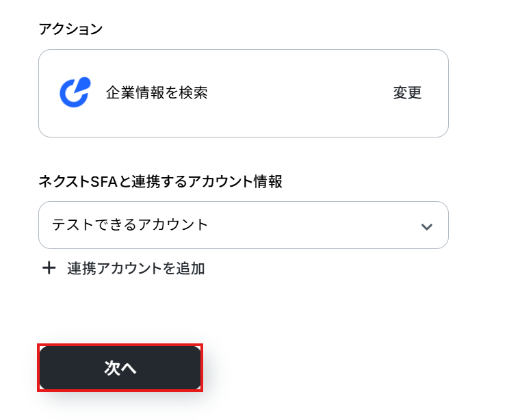
Task: Click the アクション section label
Action: [71, 29]
